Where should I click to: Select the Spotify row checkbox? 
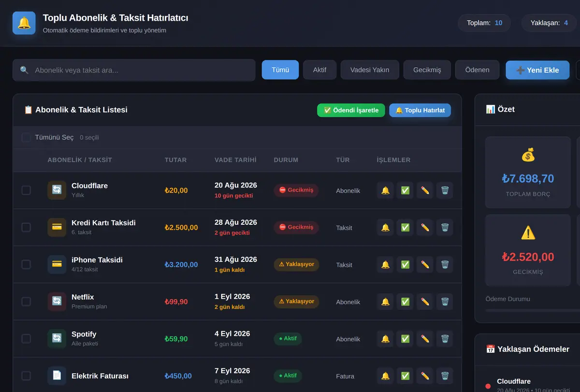pyautogui.click(x=26, y=339)
